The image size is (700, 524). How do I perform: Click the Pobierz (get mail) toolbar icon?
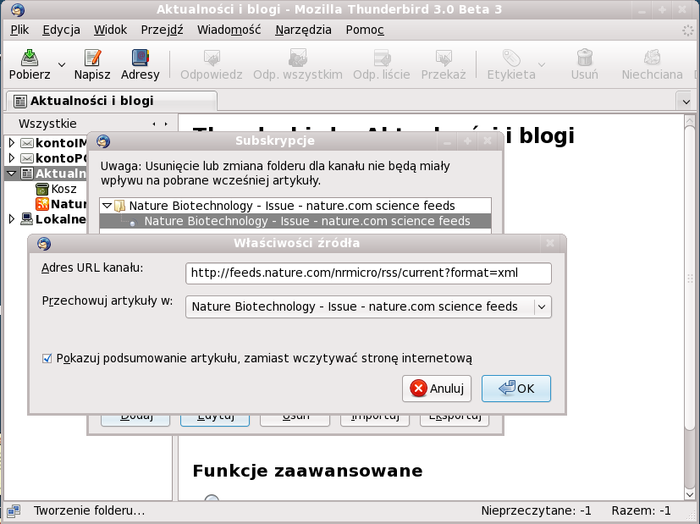(x=29, y=58)
